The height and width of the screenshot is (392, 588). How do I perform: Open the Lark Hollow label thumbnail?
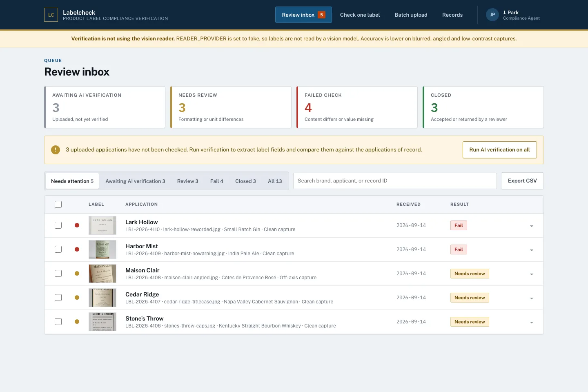(x=102, y=225)
